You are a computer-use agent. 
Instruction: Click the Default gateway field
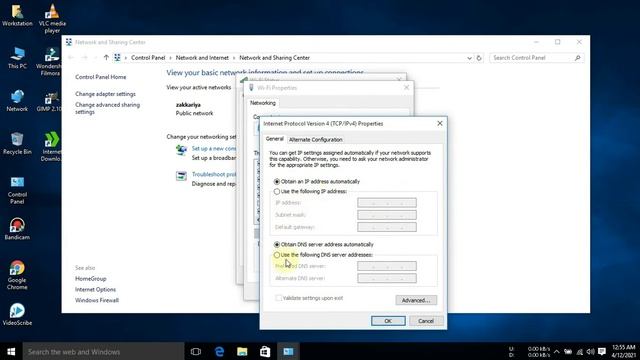[x=387, y=227]
